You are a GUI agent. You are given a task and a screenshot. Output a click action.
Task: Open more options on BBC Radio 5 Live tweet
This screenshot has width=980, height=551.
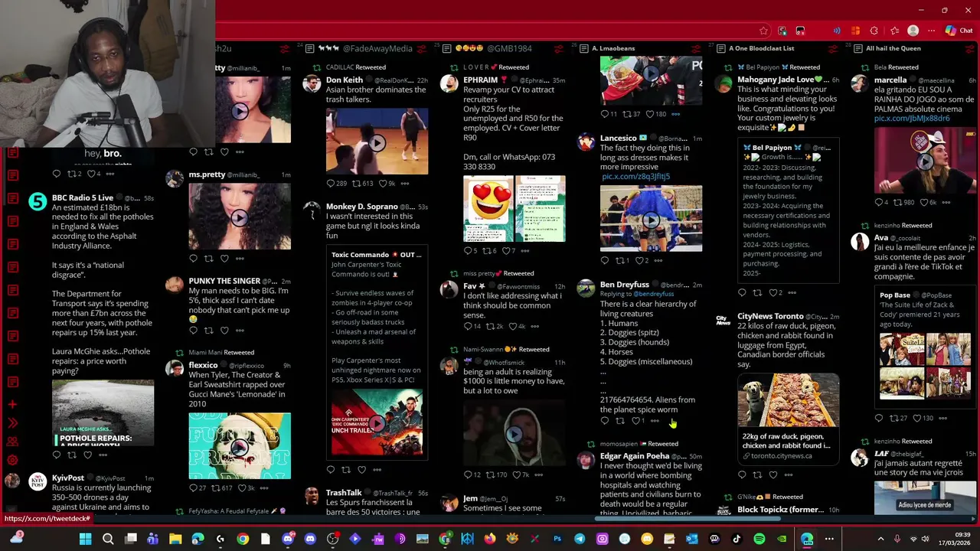(103, 455)
